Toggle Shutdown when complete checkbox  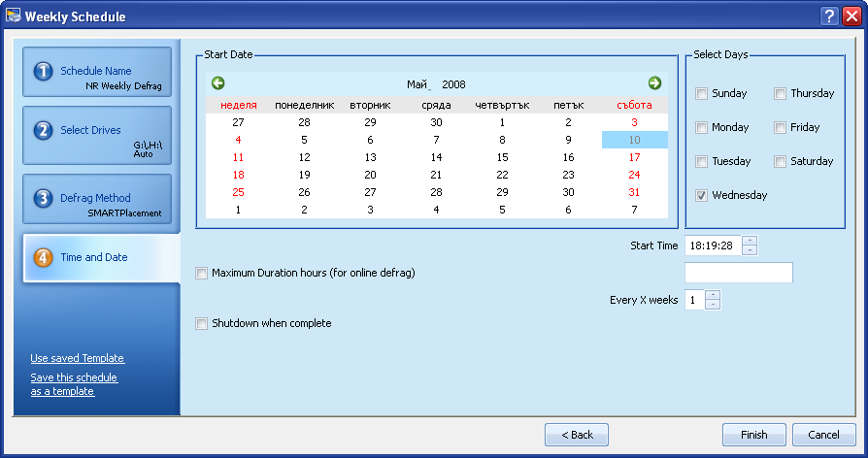pyautogui.click(x=202, y=323)
